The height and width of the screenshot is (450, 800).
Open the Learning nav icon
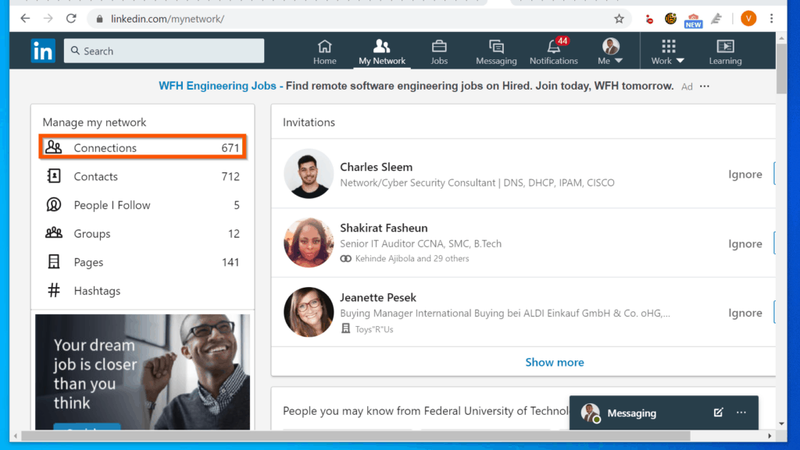725,52
